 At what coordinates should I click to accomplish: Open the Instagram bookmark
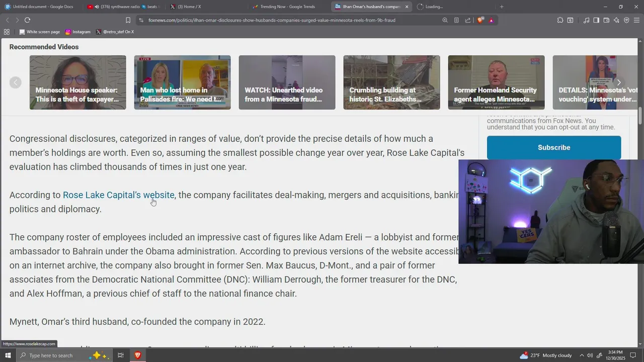point(78,32)
